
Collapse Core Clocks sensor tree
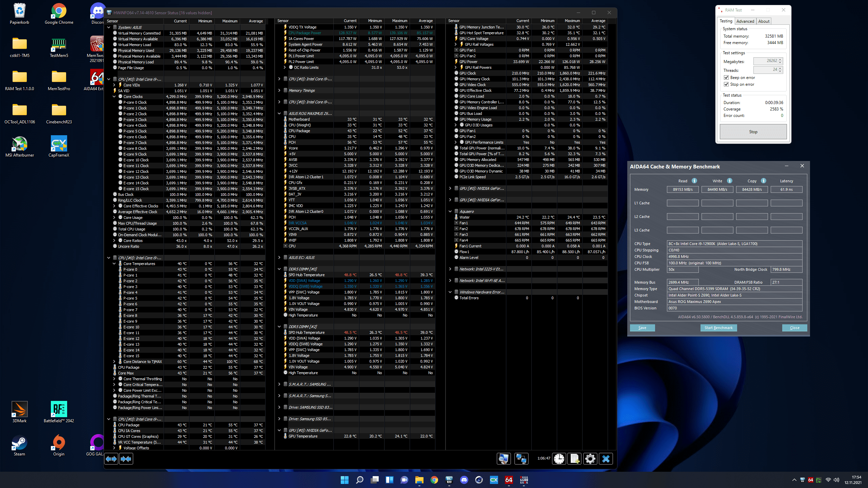(x=114, y=97)
